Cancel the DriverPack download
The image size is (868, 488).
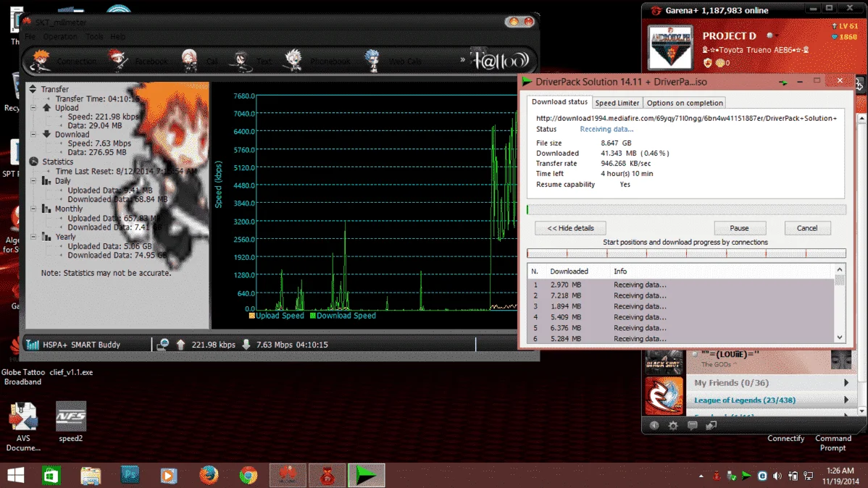pos(807,228)
